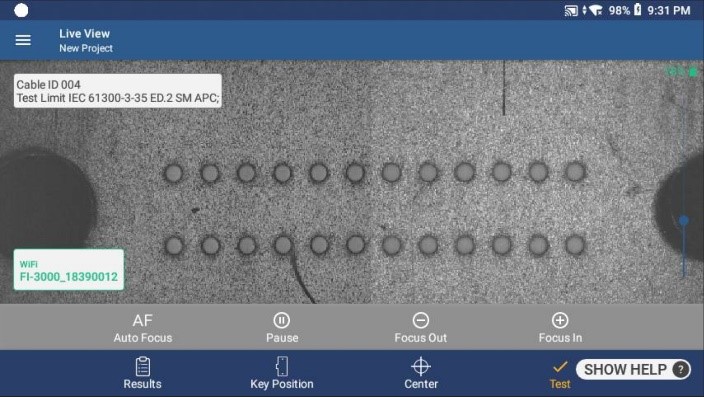Screen dimensions: 704x397
Task: Tap the Live View title
Action: pos(84,34)
